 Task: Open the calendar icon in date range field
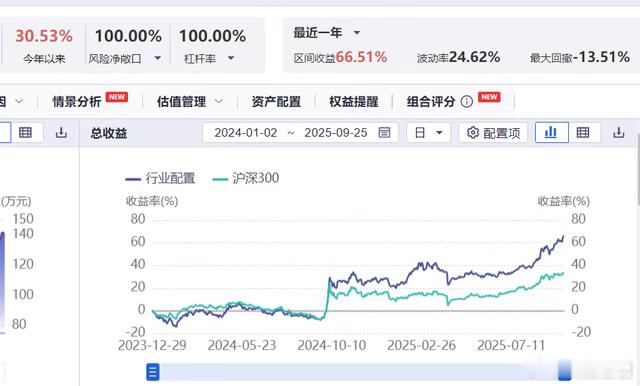click(x=384, y=132)
